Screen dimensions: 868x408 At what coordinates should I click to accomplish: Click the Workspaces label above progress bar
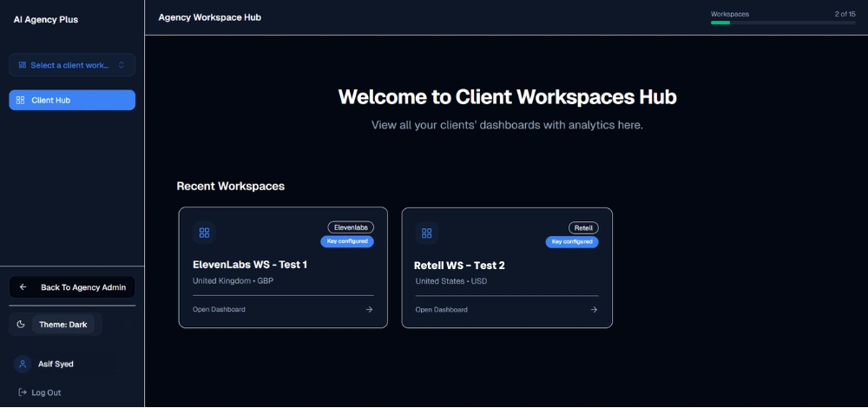(x=730, y=15)
